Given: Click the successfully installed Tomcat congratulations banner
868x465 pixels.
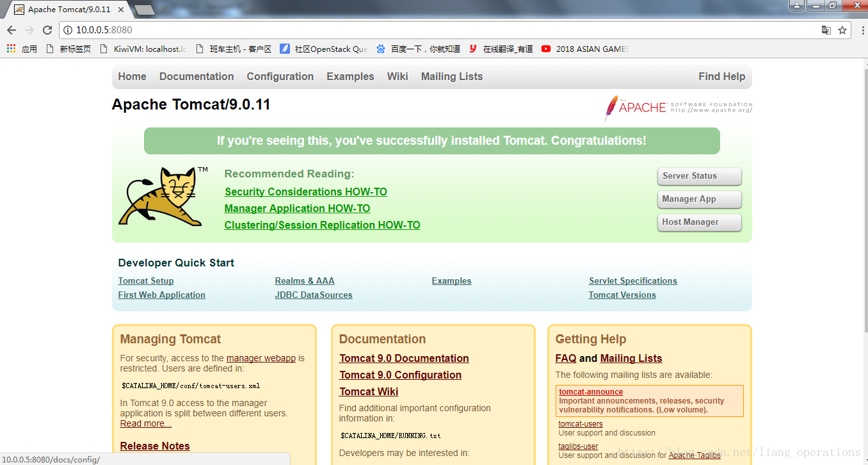Looking at the screenshot, I should 432,141.
